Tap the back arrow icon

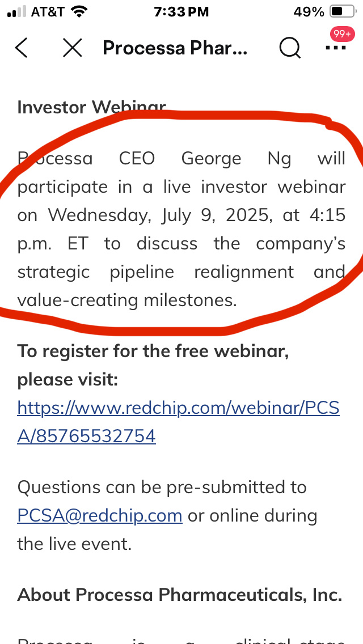[22, 48]
